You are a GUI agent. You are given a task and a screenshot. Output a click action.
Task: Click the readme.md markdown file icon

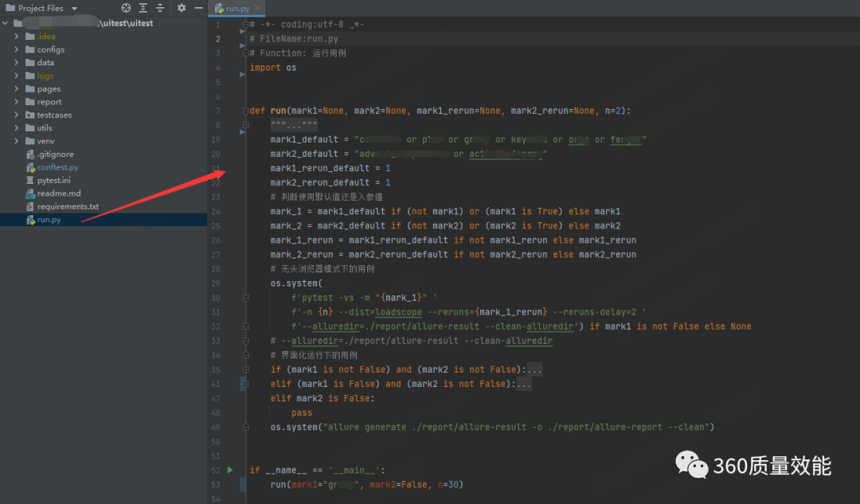[30, 193]
